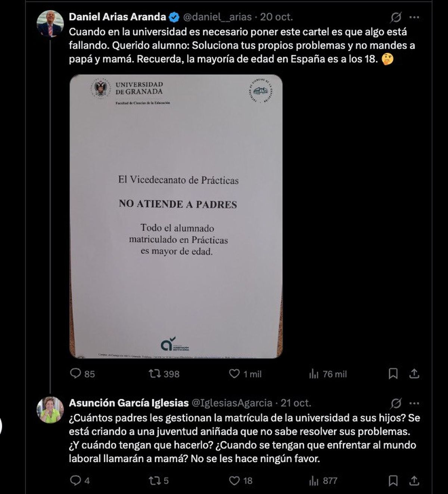Open the Asunción García Iglesias profile name

pyautogui.click(x=129, y=403)
